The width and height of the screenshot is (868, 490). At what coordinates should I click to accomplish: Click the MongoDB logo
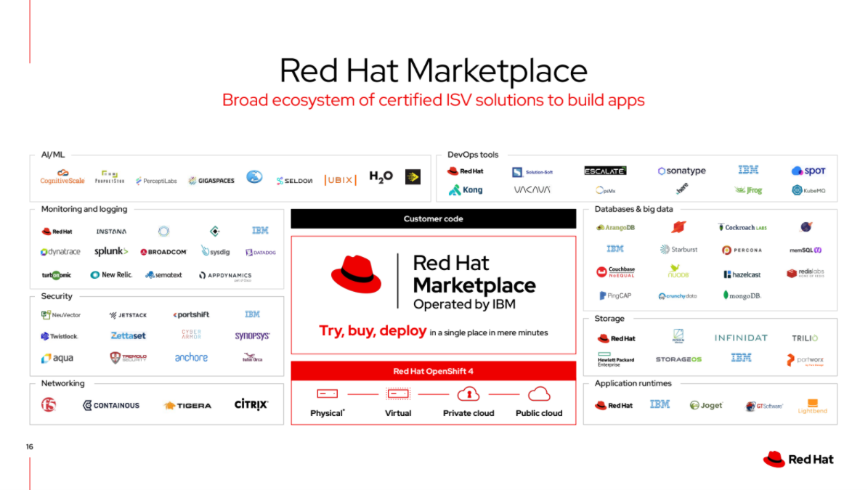(x=742, y=295)
